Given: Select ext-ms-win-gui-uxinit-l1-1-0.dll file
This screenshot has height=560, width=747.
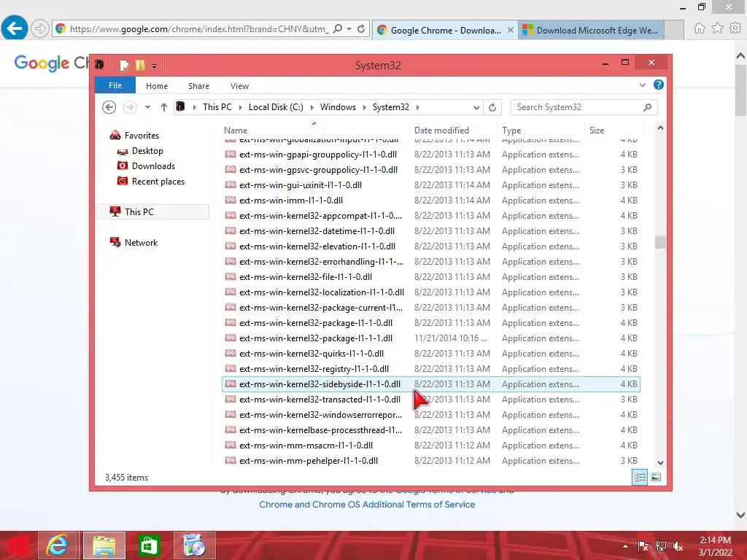Looking at the screenshot, I should 430,184.
